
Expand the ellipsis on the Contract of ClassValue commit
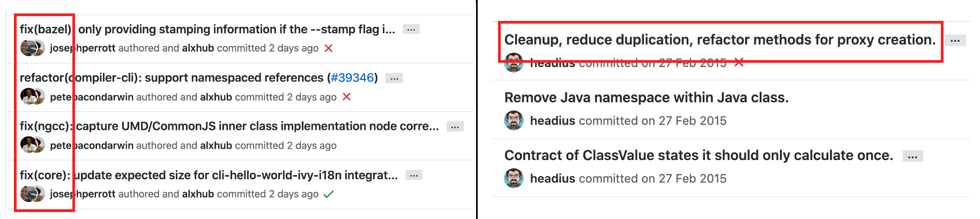pyautogui.click(x=912, y=156)
